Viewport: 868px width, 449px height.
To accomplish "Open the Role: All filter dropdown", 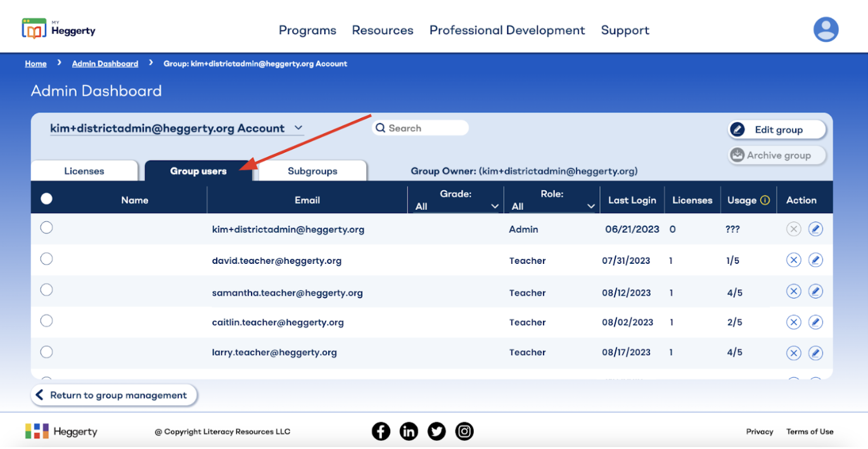I will pyautogui.click(x=590, y=205).
